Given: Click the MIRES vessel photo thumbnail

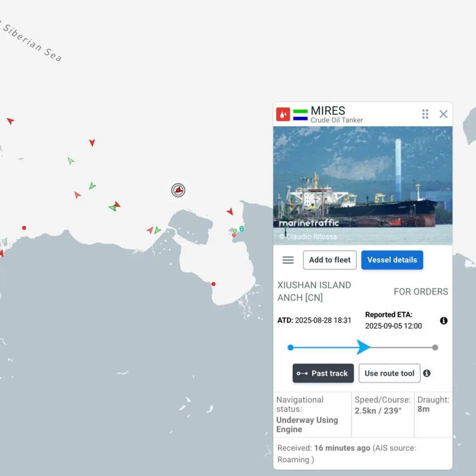Looking at the screenshot, I should [x=363, y=186].
